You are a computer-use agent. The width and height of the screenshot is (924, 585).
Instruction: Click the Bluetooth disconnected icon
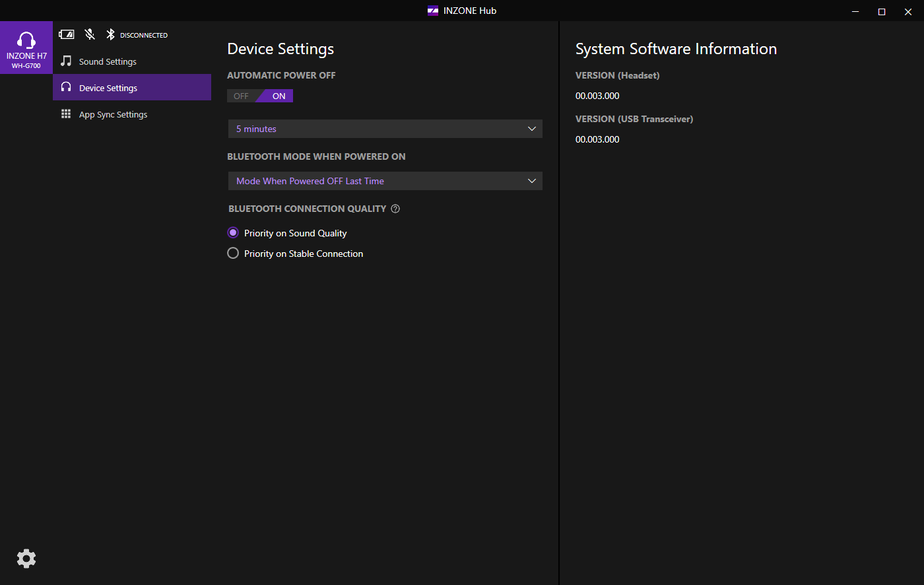click(111, 34)
